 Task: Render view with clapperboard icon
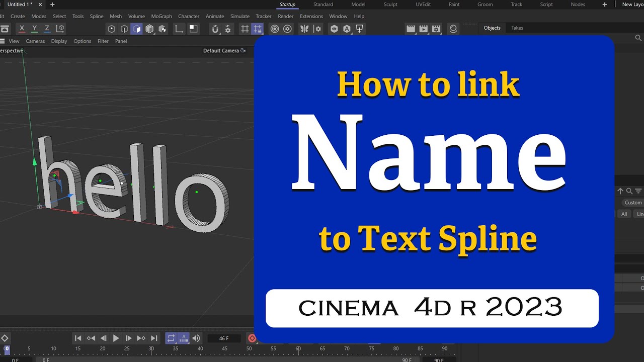click(411, 29)
